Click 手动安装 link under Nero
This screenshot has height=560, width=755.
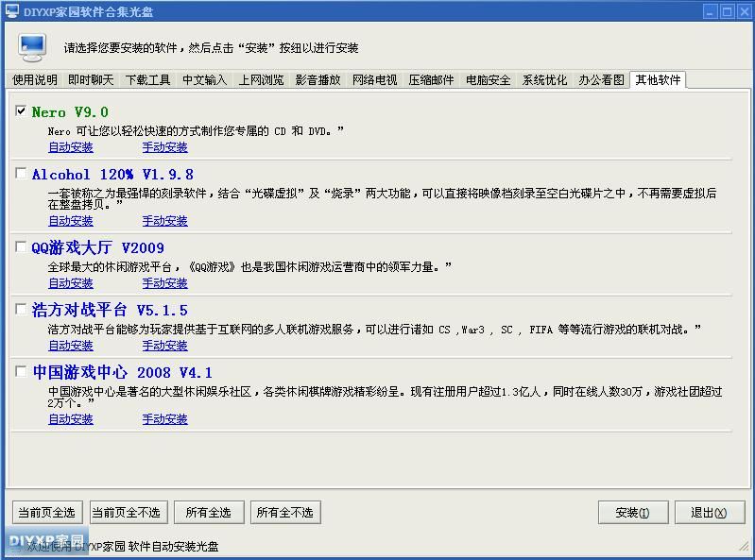pos(164,147)
